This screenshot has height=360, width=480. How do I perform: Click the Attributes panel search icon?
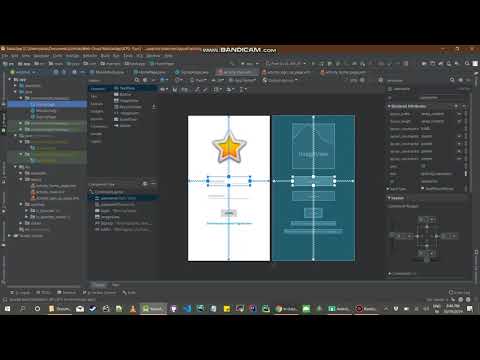tap(452, 80)
